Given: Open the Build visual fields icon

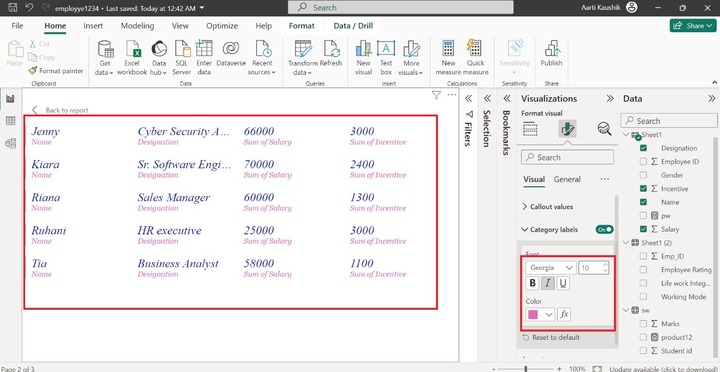Looking at the screenshot, I should point(530,130).
